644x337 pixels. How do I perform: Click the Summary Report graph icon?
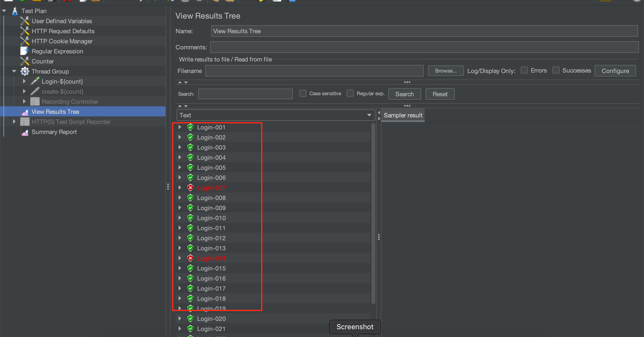pos(25,132)
